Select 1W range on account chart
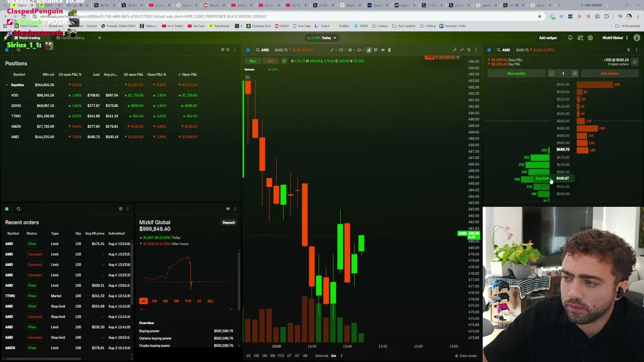 pyautogui.click(x=154, y=301)
